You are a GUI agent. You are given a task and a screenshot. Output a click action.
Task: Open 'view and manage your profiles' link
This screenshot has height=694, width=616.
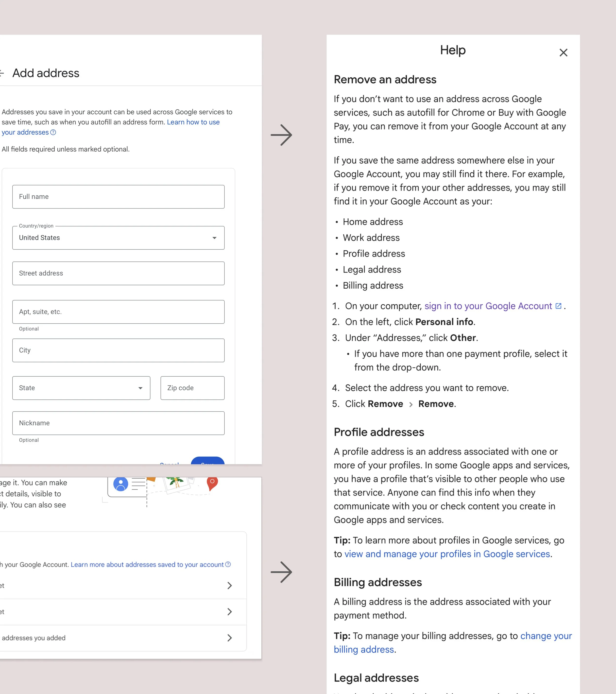[x=447, y=554]
